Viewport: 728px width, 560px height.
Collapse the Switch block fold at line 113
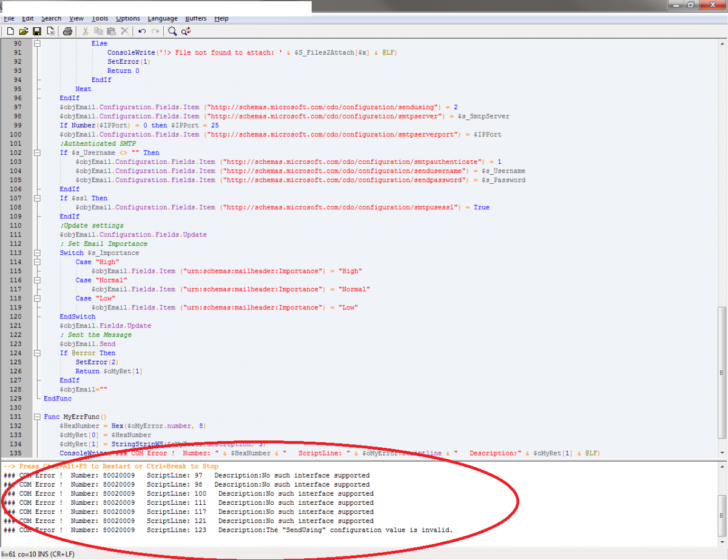click(x=37, y=253)
